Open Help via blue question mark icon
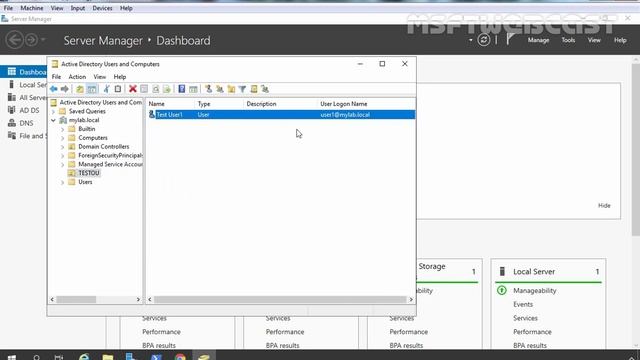640x360 pixels. pos(182,89)
